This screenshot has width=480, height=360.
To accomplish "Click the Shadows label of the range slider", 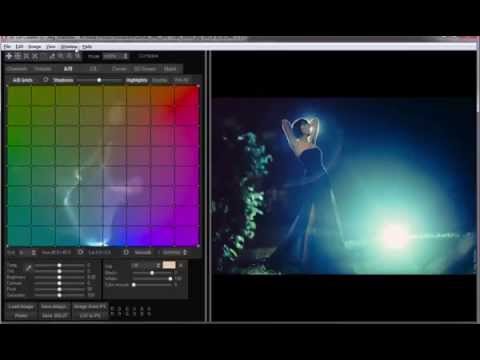I will (x=63, y=80).
